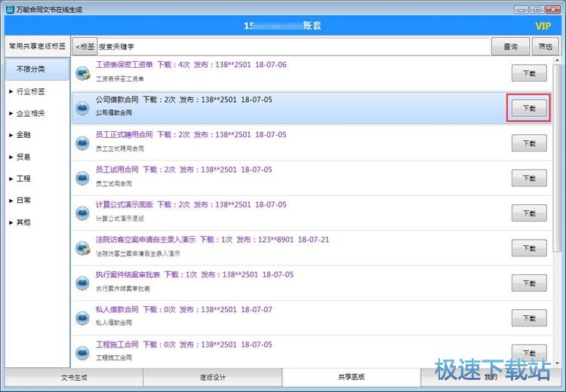Open the 工程施工合同 title link
Viewport: 566px width, 392px height.
(x=117, y=345)
